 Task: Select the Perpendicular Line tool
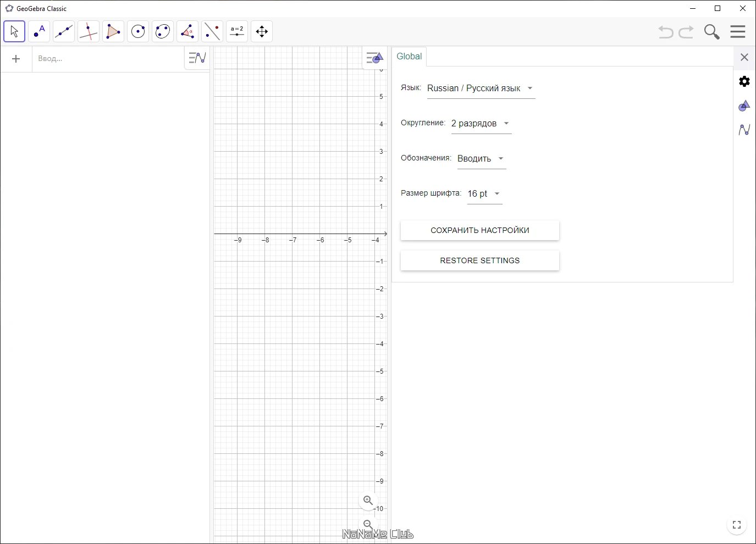[89, 31]
